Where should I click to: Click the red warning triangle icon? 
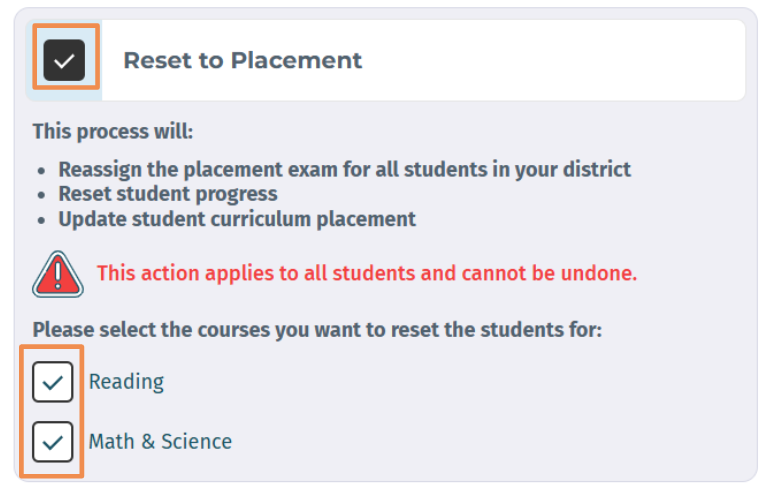(58, 275)
